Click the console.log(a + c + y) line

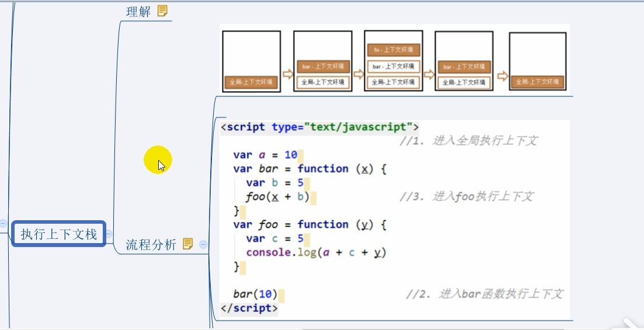click(316, 253)
